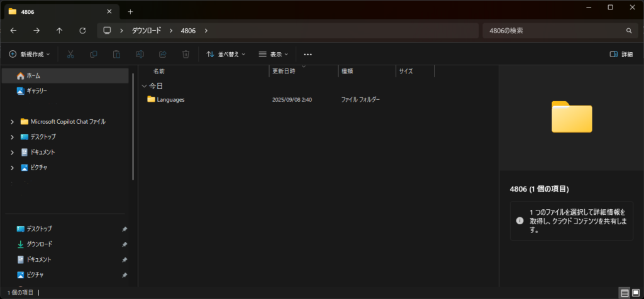The height and width of the screenshot is (299, 644).
Task: Open the 新規作成 dropdown menu
Action: pyautogui.click(x=30, y=54)
